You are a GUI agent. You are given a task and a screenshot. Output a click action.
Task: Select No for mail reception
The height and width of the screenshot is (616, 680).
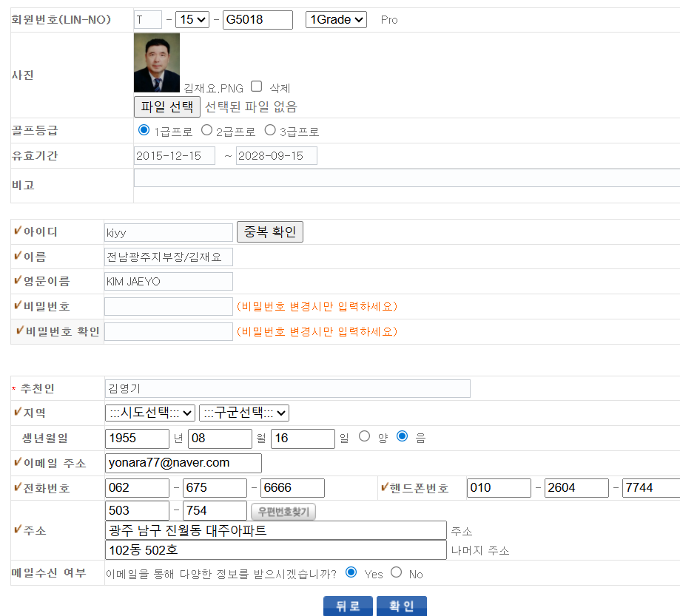tap(397, 572)
